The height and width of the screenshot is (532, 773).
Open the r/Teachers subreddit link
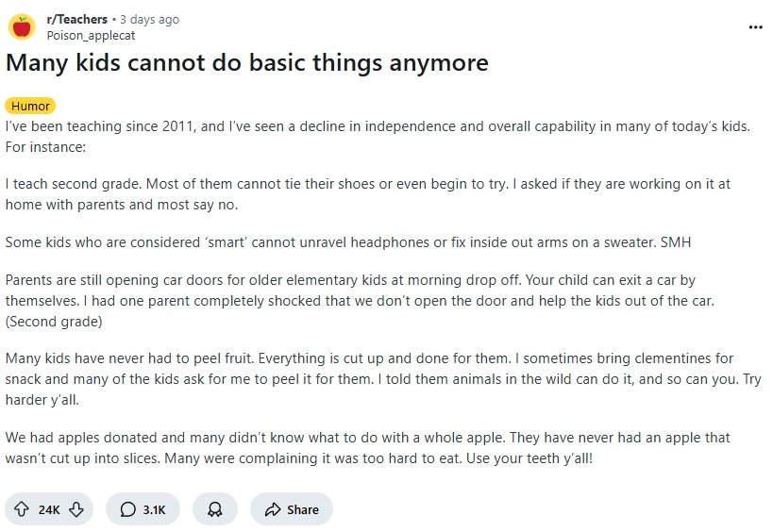tap(76, 19)
